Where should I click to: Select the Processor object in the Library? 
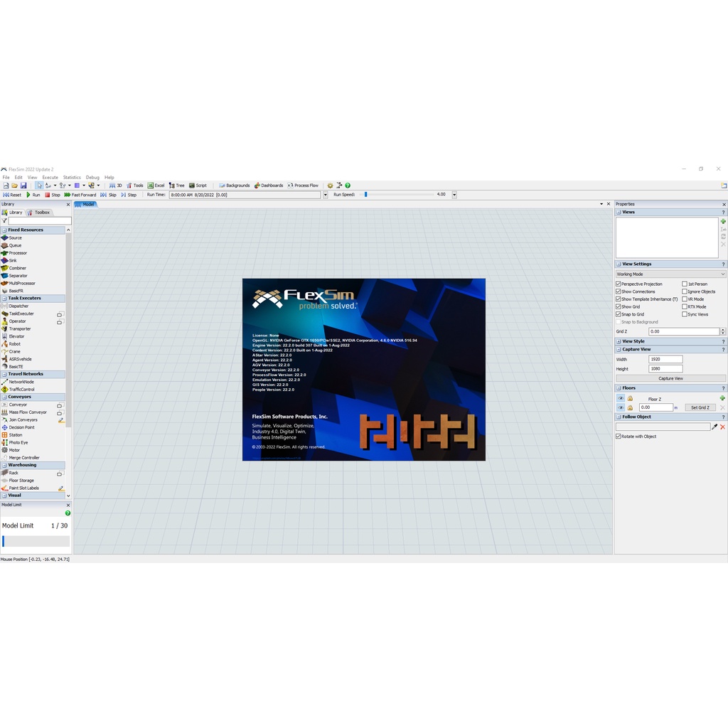pyautogui.click(x=18, y=253)
